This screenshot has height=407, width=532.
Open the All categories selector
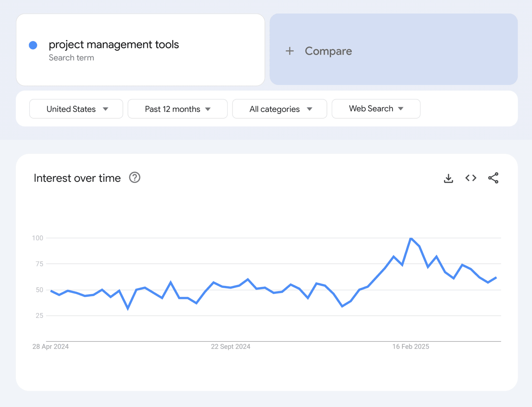(279, 109)
